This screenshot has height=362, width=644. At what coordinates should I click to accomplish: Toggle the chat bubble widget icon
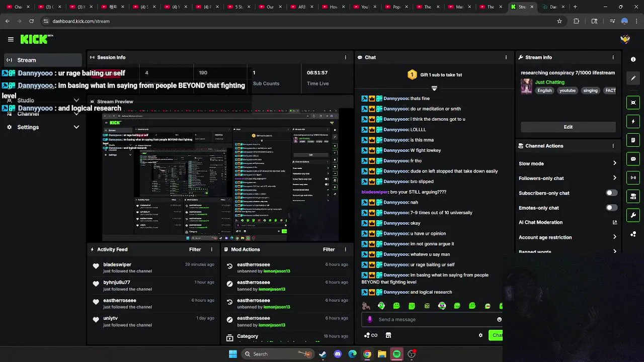pos(633,159)
